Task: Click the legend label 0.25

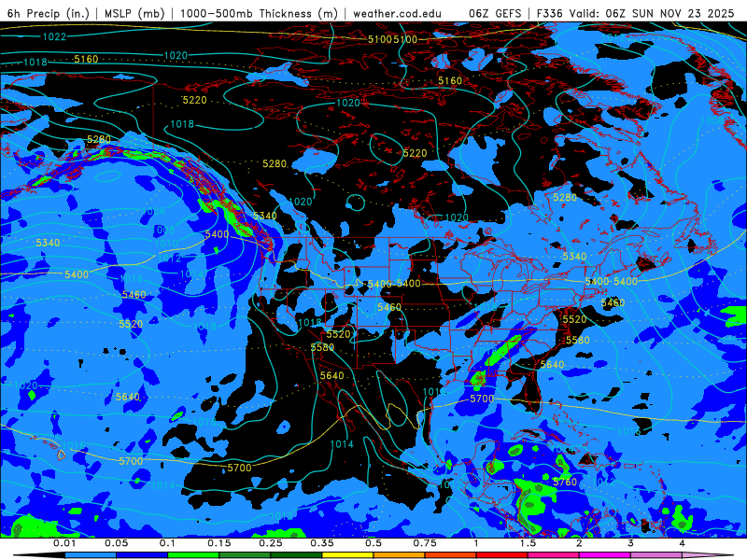Action: tap(271, 543)
